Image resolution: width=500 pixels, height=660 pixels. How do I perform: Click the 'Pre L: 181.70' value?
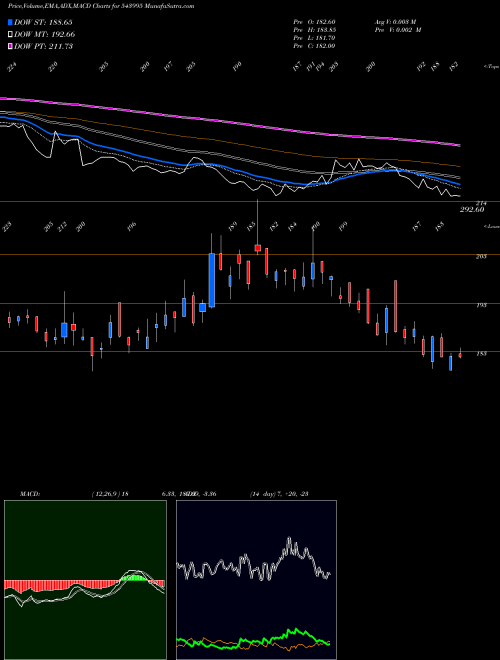(x=314, y=38)
